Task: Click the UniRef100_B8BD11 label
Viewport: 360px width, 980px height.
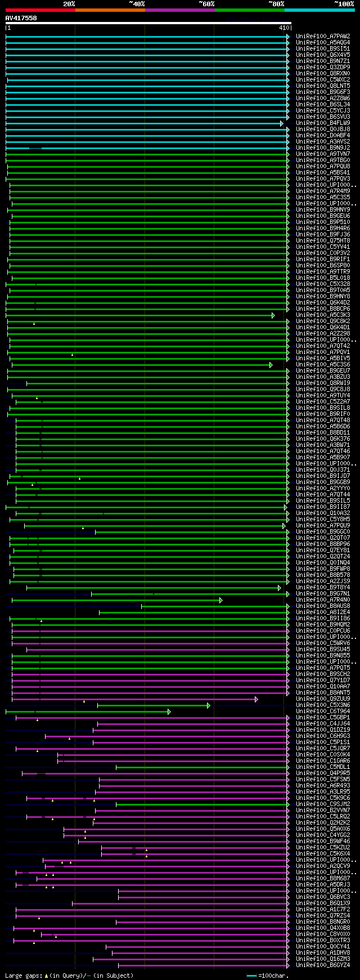Action: [323, 433]
